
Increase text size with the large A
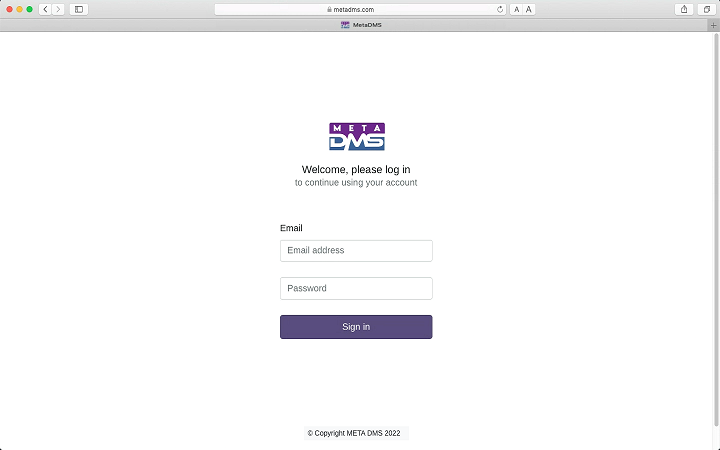529,9
